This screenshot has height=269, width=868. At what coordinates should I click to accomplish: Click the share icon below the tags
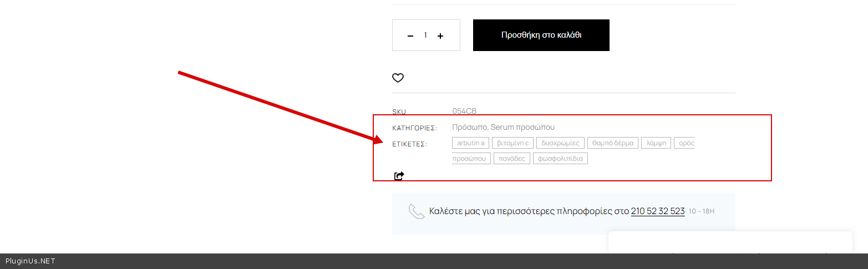399,176
